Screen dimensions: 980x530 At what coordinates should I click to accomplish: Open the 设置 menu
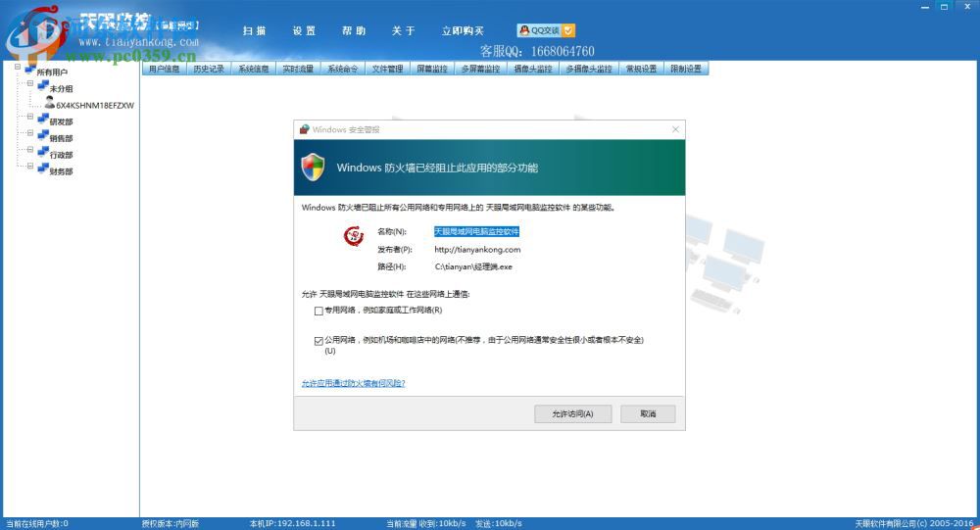(305, 30)
